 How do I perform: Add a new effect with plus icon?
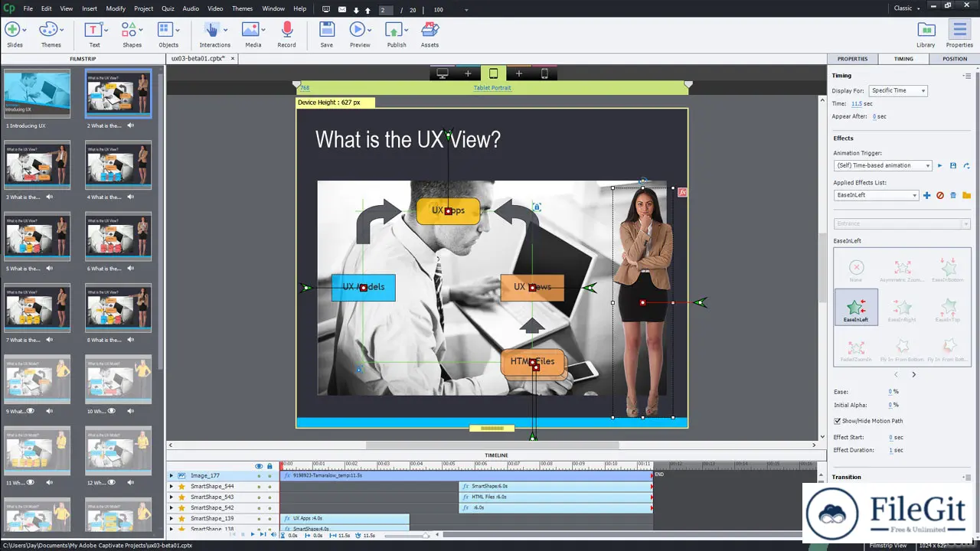(926, 195)
